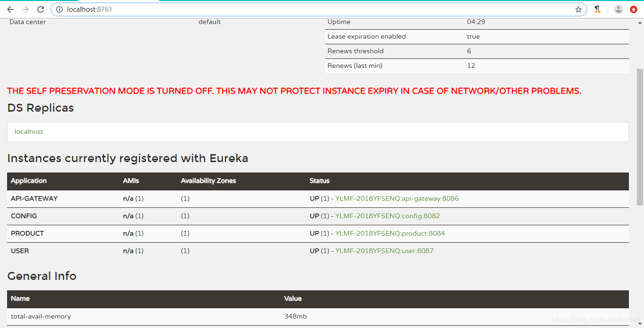Click the Uptime label
This screenshot has height=328, width=644.
click(339, 22)
